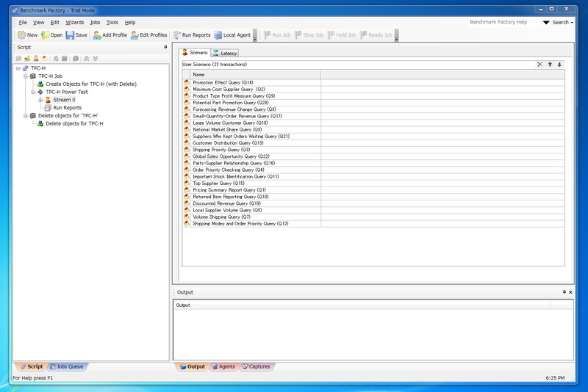
Task: Open the File menu
Action: (23, 23)
